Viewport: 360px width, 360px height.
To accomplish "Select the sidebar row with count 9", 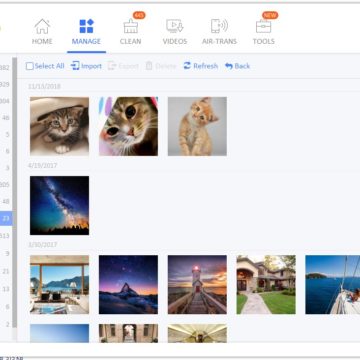I will click(6, 254).
